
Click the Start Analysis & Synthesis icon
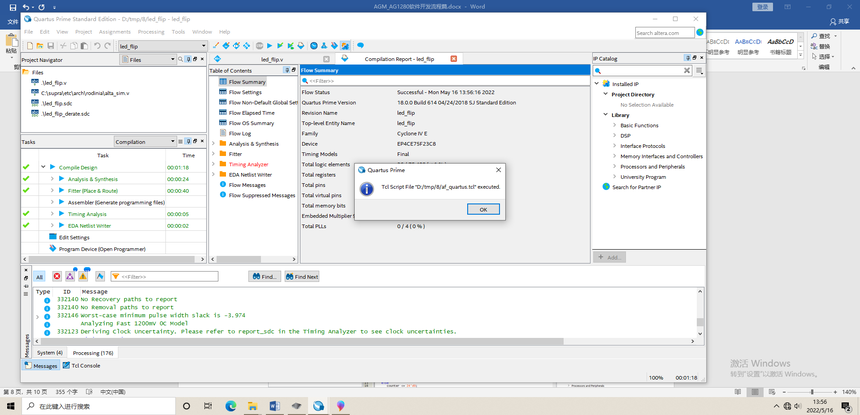[280, 46]
